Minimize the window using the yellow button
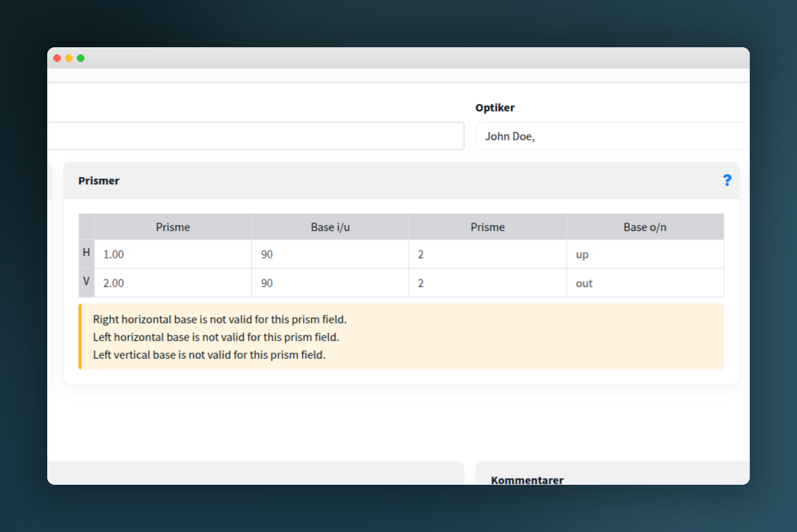797x532 pixels. 69,58
